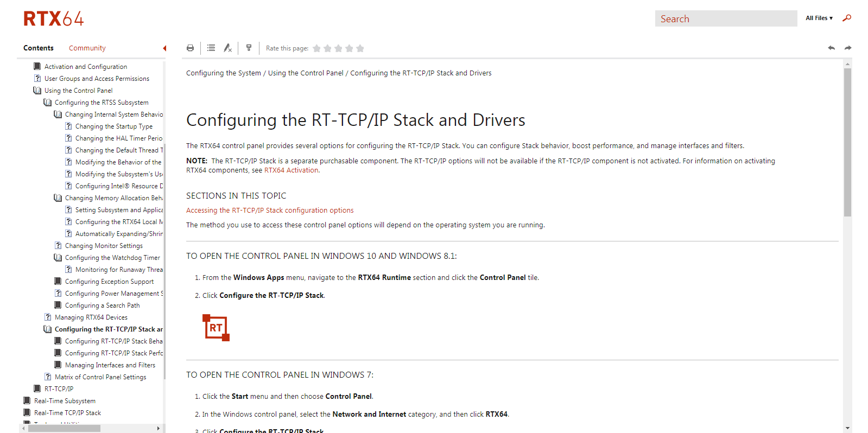Go to previous topic arrow
868x433 pixels.
click(x=831, y=48)
